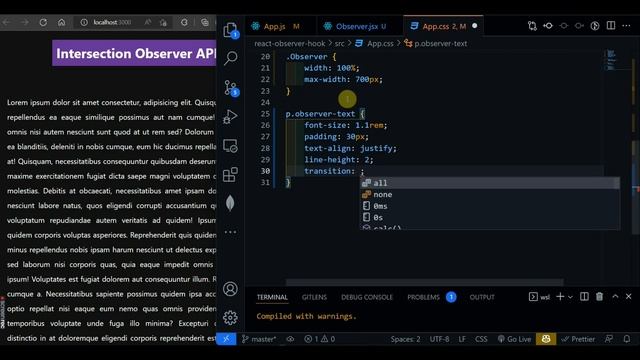640x360 pixels.
Task: Open the OUTPUT panel tab
Action: [482, 297]
